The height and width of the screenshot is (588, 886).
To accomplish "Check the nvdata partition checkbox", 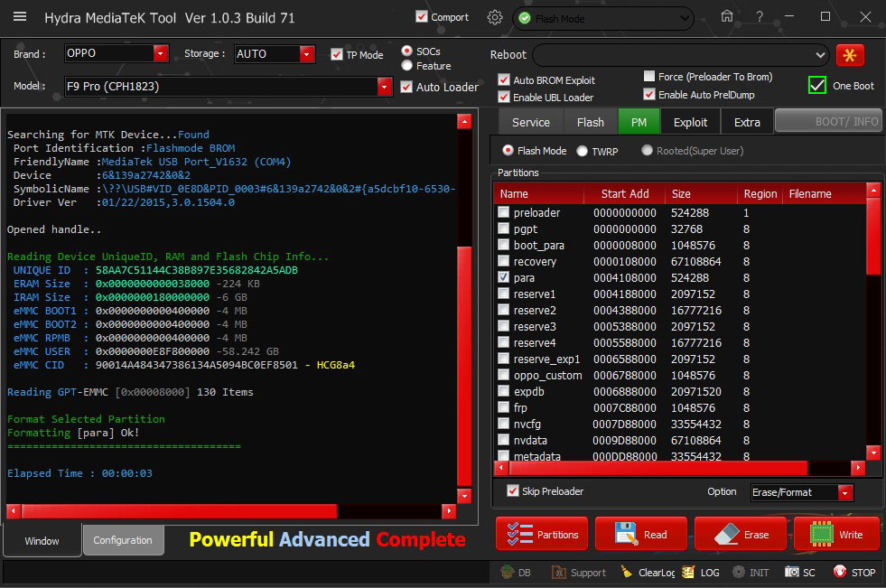I will pos(503,440).
